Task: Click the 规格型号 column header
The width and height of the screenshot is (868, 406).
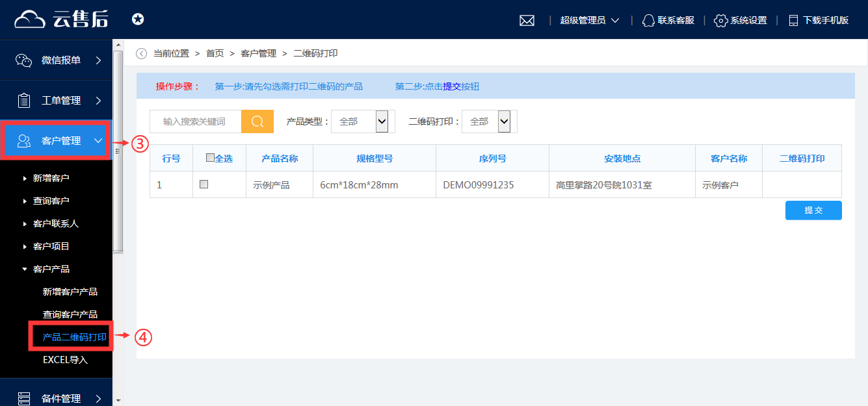Action: click(x=375, y=158)
